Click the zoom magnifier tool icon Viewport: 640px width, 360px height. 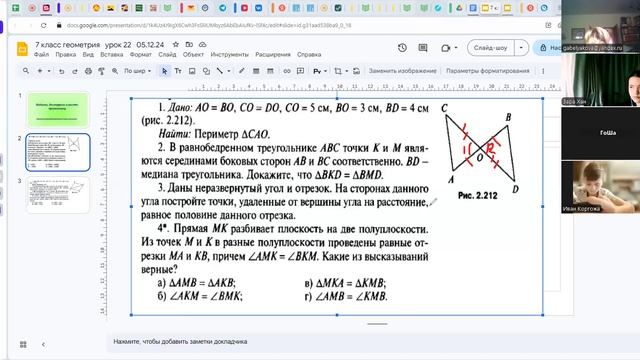click(115, 71)
